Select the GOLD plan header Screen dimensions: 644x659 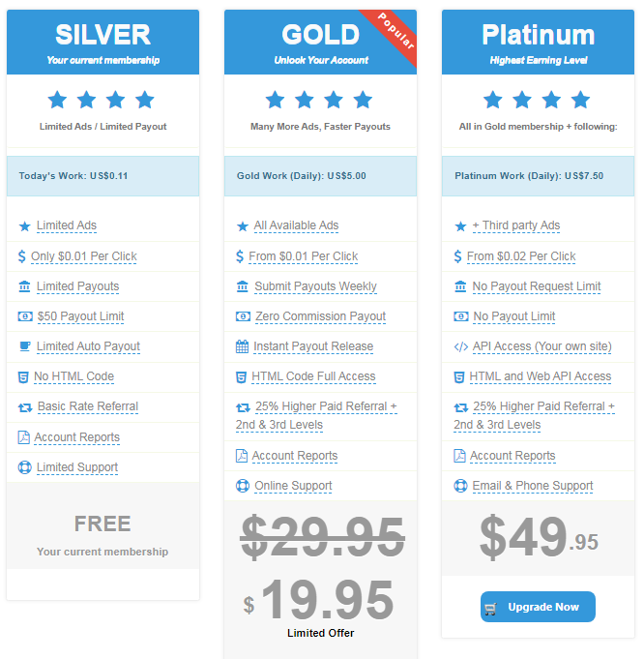320,42
